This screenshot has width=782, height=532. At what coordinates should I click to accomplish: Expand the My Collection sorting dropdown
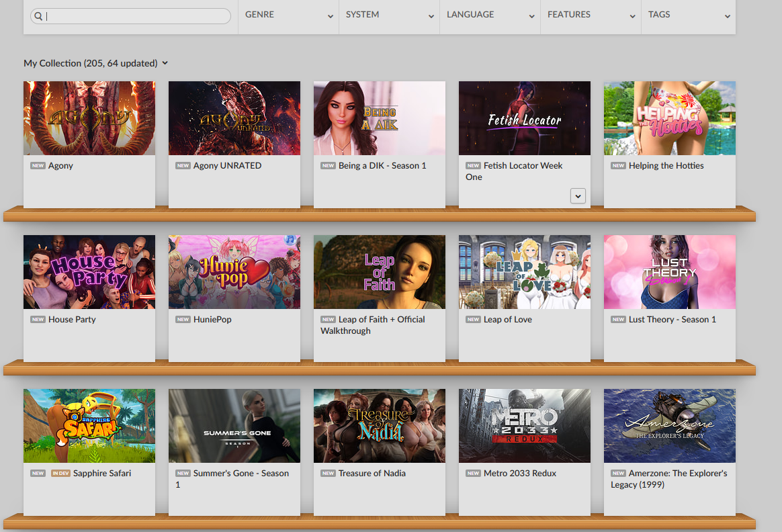click(96, 63)
